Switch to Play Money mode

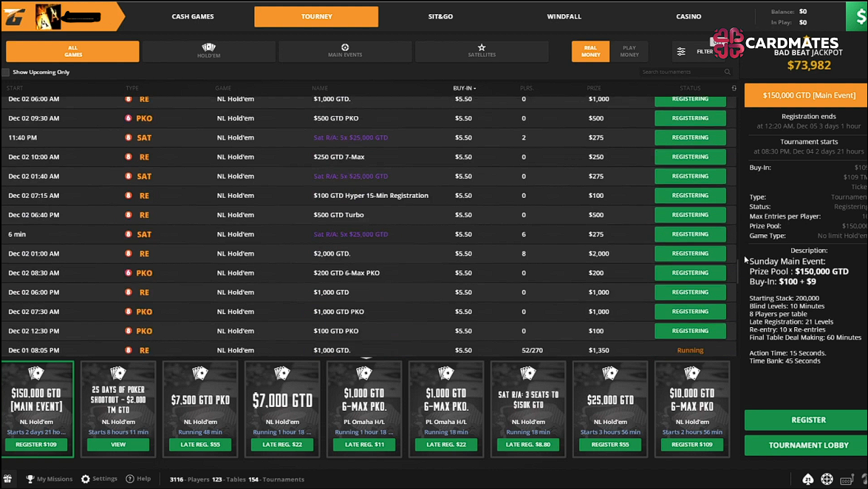pyautogui.click(x=629, y=51)
